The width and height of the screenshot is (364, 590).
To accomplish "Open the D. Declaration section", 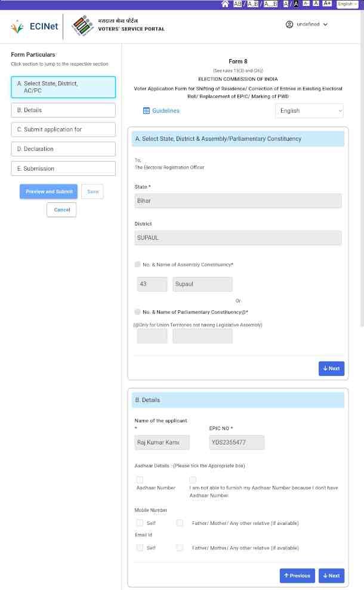I will (61, 149).
